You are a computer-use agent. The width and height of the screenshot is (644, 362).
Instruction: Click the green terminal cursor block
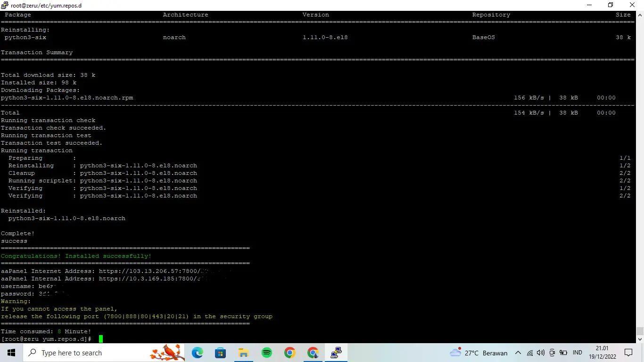click(x=101, y=339)
